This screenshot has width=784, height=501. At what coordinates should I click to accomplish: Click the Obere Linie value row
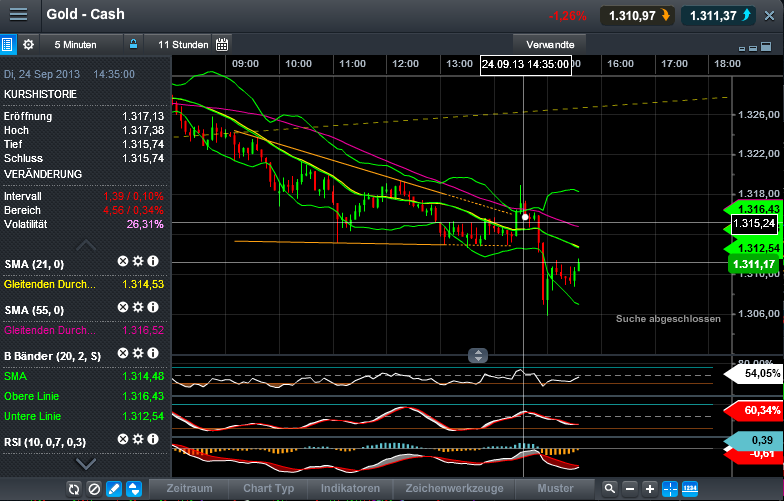pyautogui.click(x=84, y=396)
